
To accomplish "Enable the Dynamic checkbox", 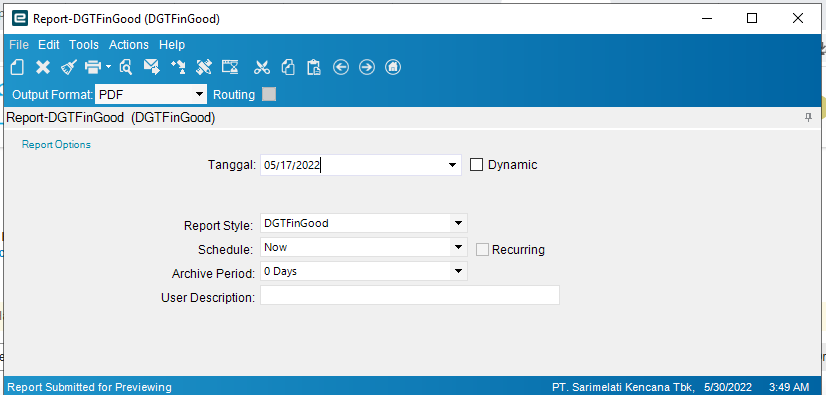I will click(x=476, y=165).
